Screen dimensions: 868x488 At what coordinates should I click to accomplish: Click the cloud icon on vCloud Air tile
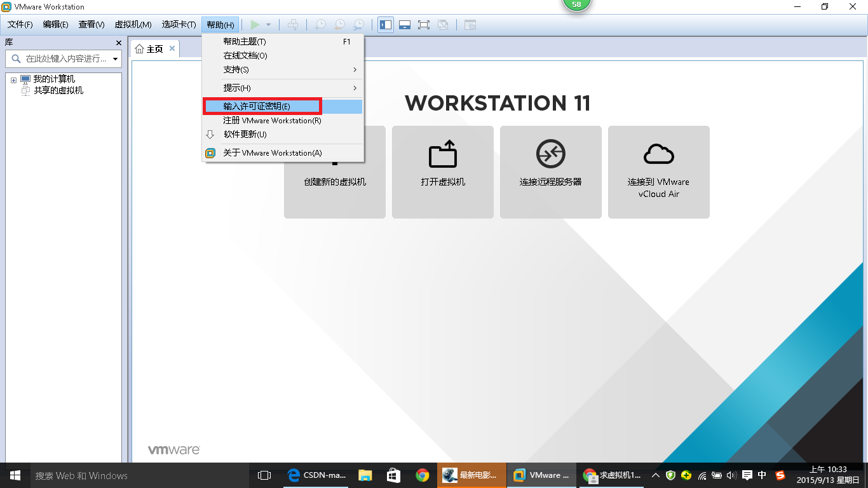pos(659,153)
